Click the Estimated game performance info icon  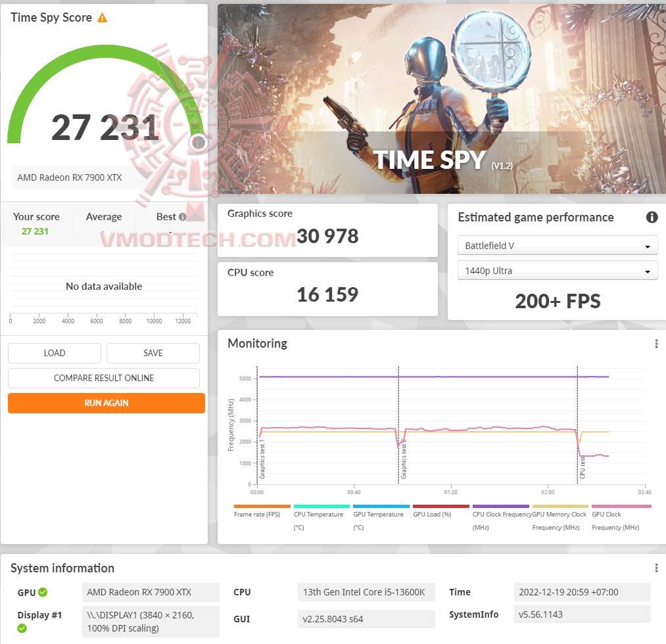tap(652, 217)
